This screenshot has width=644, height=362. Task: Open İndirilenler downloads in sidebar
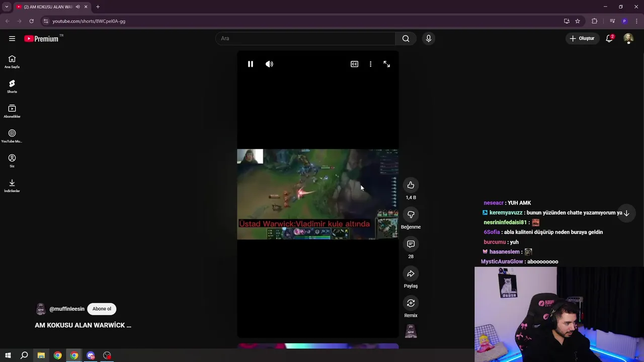click(12, 186)
